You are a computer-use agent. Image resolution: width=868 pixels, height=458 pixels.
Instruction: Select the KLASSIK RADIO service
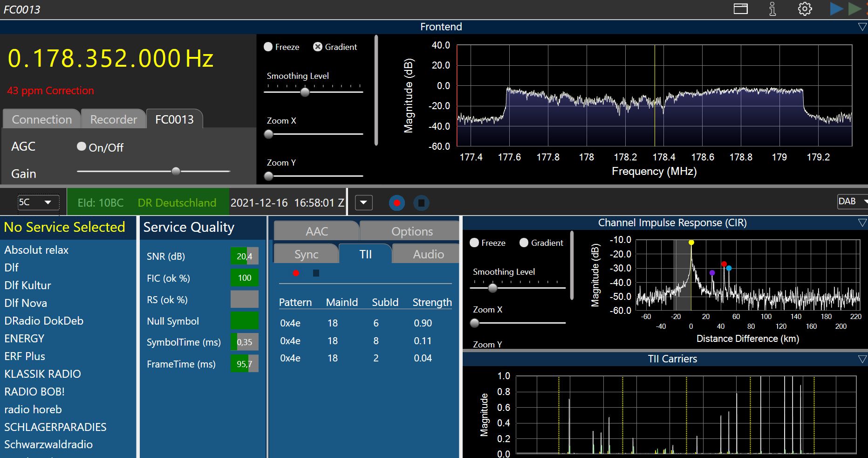pos(42,374)
